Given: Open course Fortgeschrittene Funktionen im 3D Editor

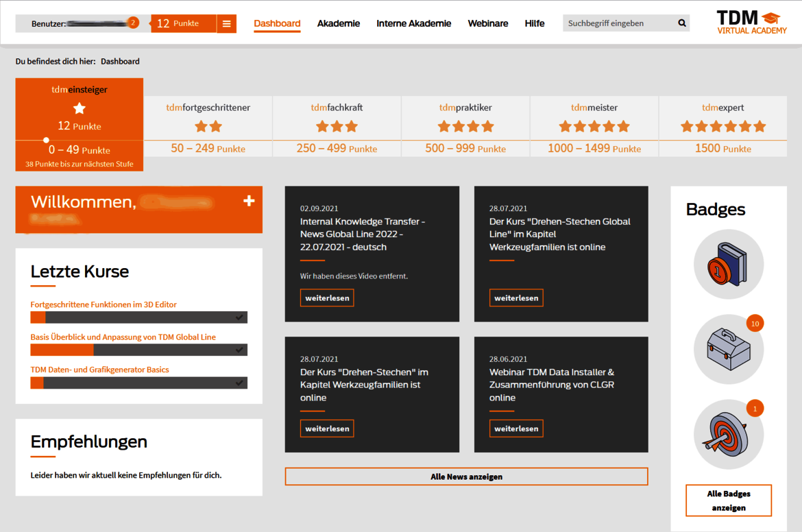Looking at the screenshot, I should pyautogui.click(x=104, y=304).
